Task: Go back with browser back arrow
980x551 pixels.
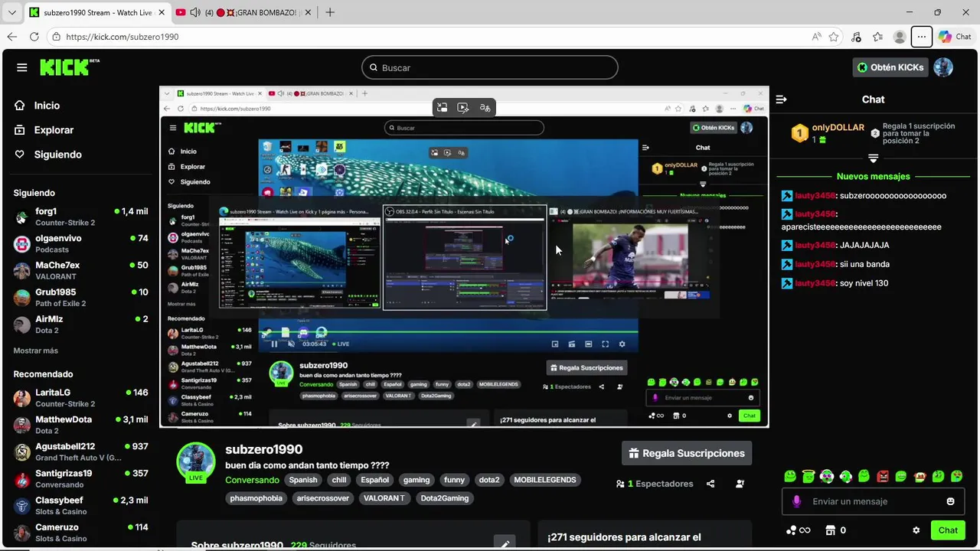Action: (11, 37)
